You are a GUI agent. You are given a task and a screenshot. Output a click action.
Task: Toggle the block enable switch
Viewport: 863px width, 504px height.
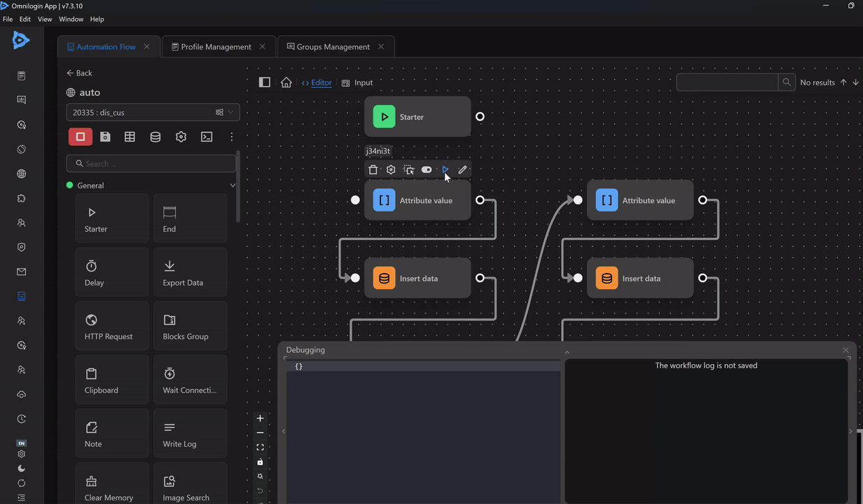tap(427, 169)
